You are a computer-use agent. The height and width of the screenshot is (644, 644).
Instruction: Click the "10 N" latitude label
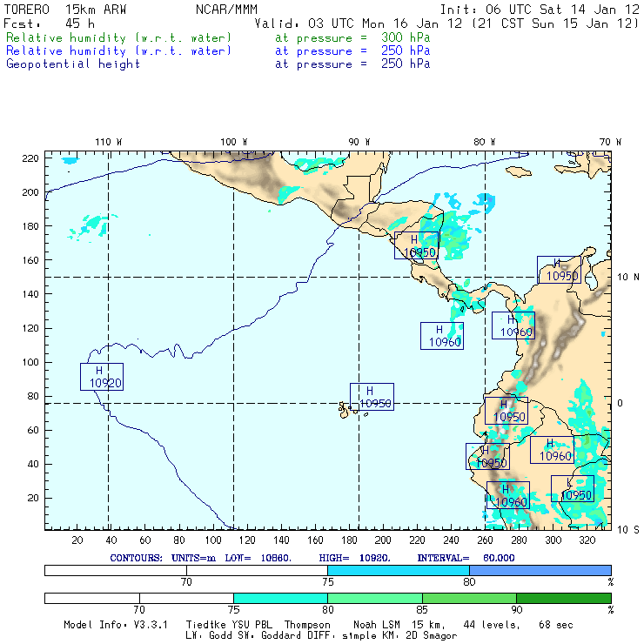click(628, 278)
